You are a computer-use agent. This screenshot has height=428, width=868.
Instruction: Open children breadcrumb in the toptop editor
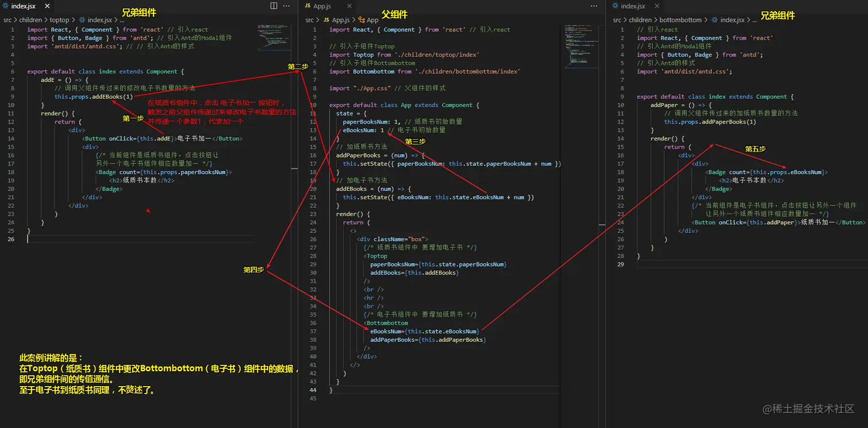30,20
